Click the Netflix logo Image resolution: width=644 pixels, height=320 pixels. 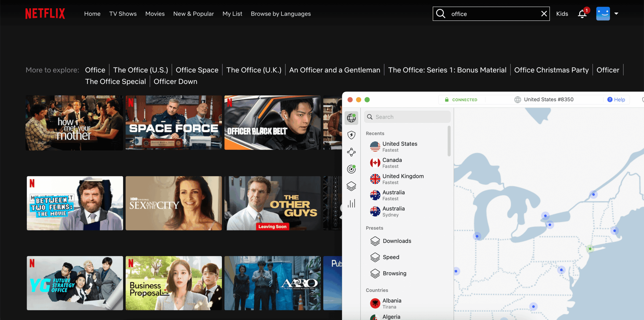[x=45, y=14]
